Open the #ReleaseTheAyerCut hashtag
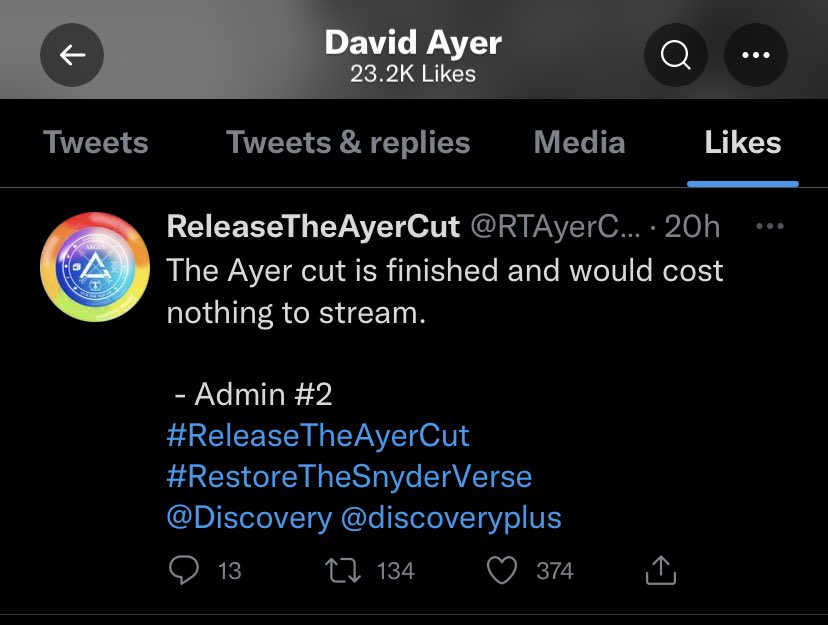Viewport: 828px width, 625px height. tap(318, 436)
